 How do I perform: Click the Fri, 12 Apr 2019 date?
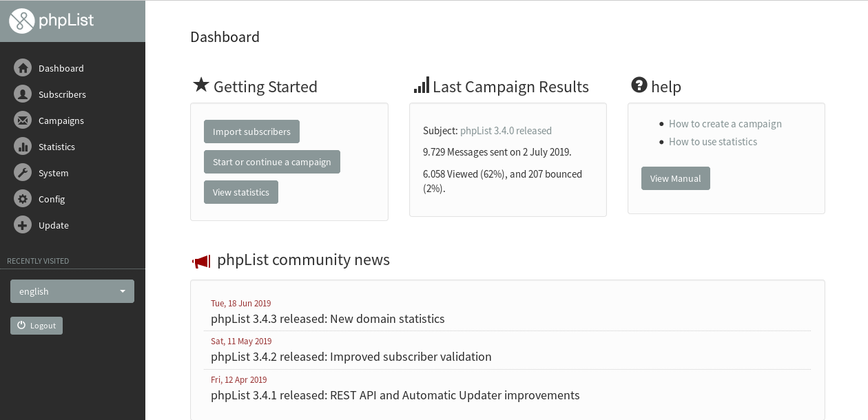coord(239,379)
